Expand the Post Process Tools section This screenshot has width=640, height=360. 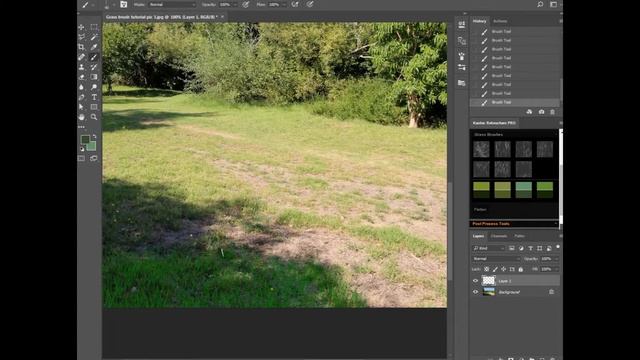click(514, 224)
